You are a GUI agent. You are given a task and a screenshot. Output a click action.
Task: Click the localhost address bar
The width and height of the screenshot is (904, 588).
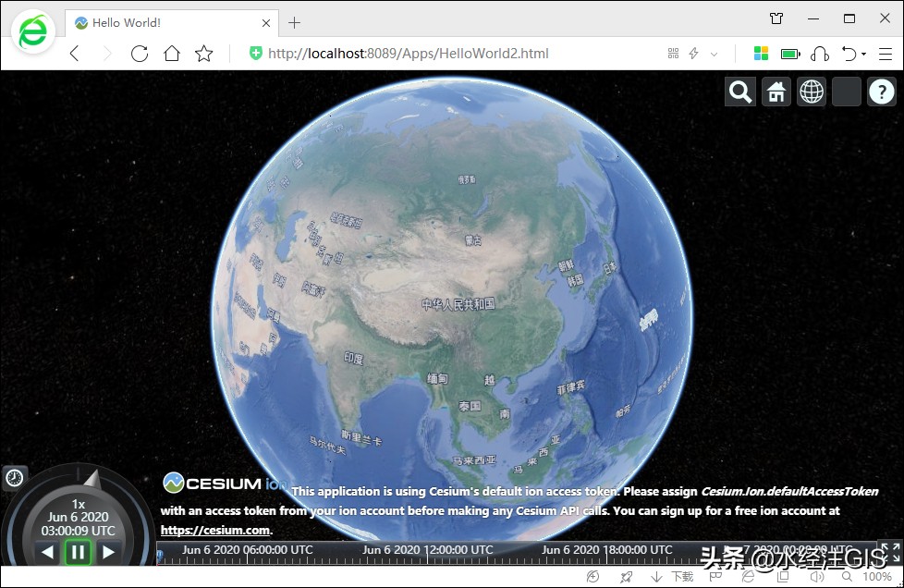pyautogui.click(x=409, y=54)
